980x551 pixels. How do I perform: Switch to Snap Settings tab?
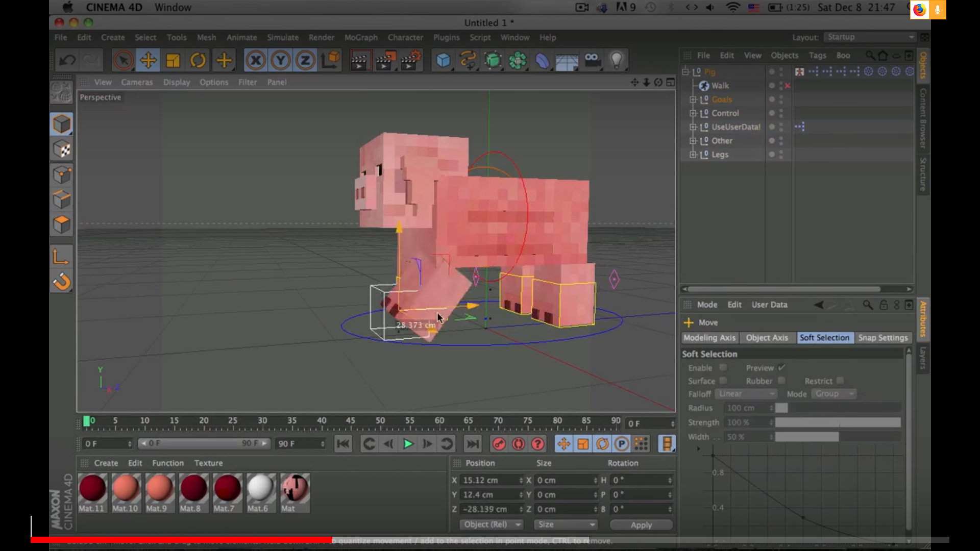(883, 338)
